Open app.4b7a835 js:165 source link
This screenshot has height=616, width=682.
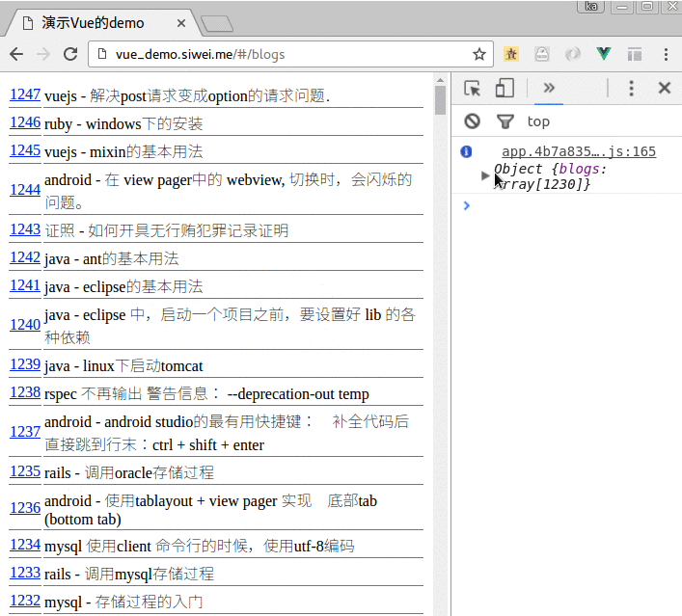(x=578, y=151)
